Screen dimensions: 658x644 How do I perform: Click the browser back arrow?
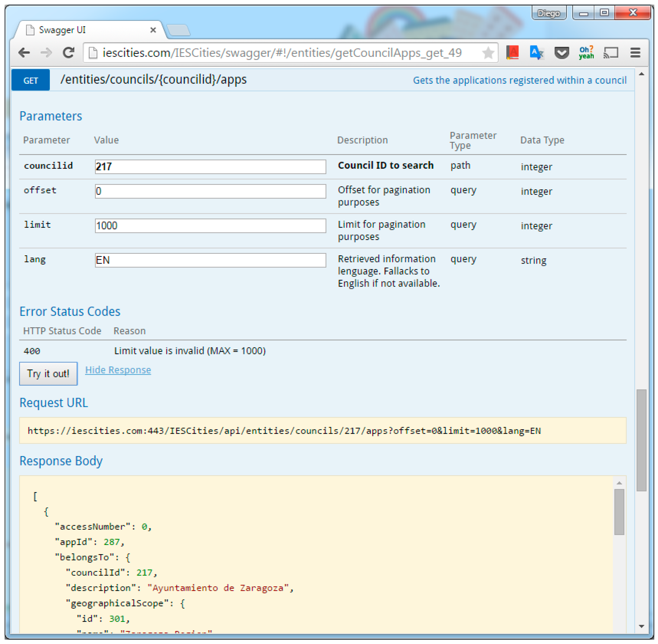[24, 53]
